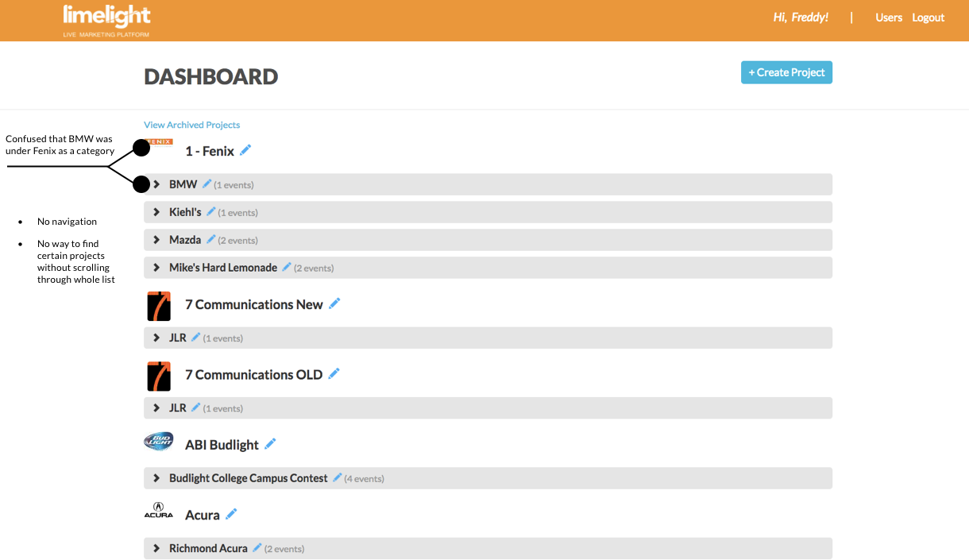Edit the Mazda project pencil icon
969x560 pixels.
[210, 239]
